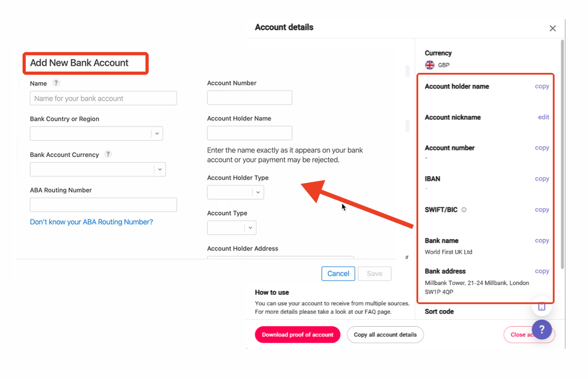Click Copy all account details button
Screen dimensions: 588x380
click(x=385, y=334)
